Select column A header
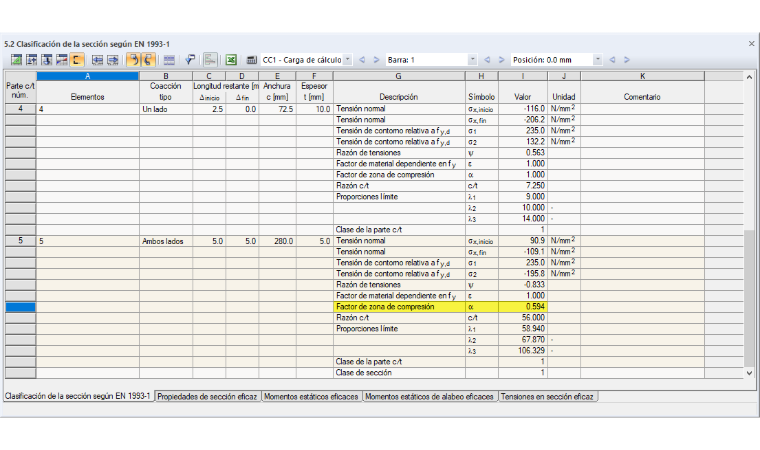This screenshot has width=760, height=450. click(87, 76)
